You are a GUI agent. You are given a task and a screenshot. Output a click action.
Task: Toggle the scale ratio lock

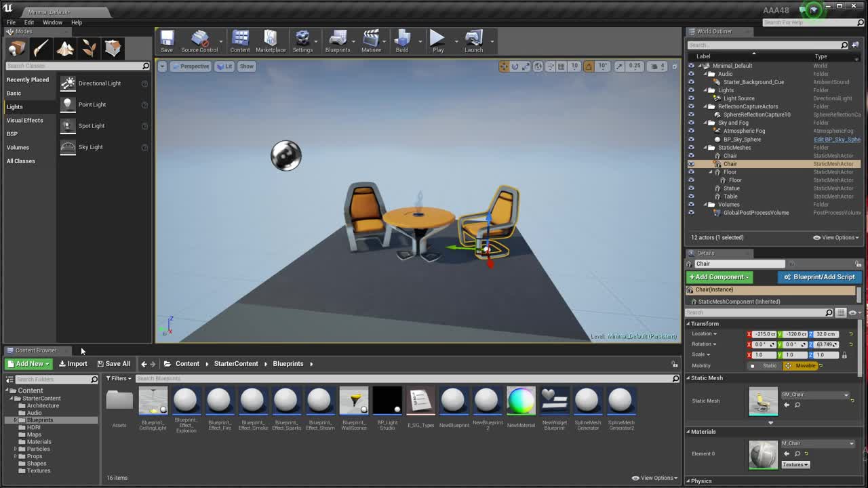click(x=844, y=354)
